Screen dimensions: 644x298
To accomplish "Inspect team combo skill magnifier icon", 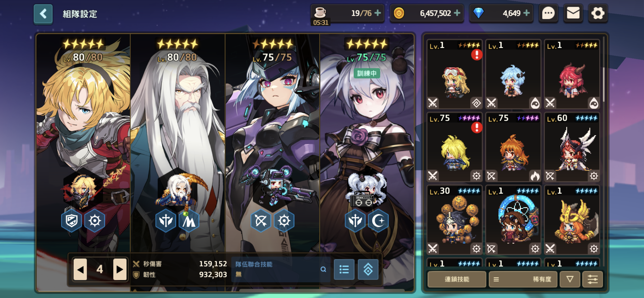I will 323,269.
